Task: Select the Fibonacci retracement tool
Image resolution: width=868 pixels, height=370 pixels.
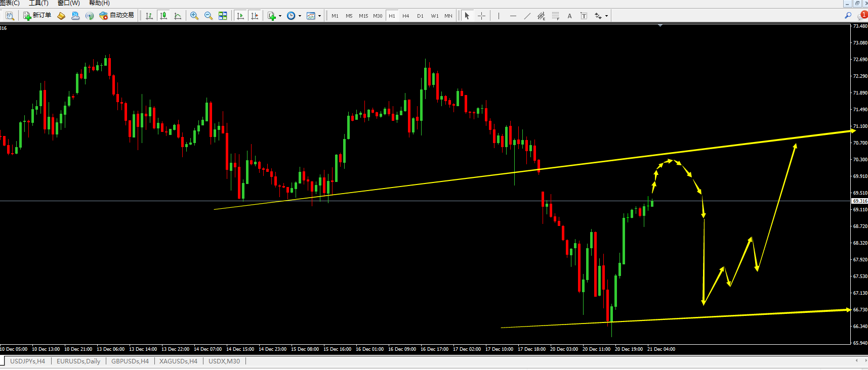Action: 555,16
